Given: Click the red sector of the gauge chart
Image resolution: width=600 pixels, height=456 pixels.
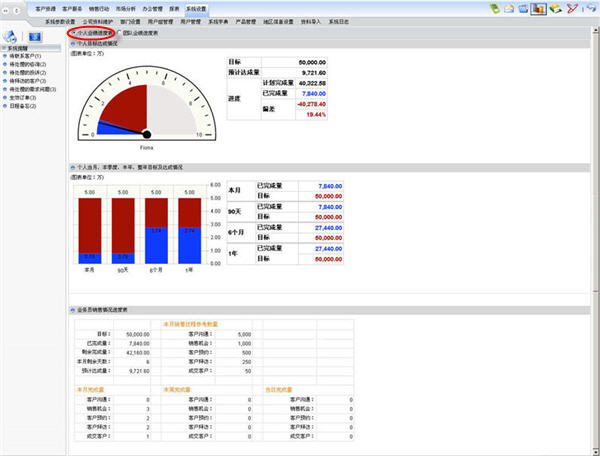Looking at the screenshot, I should click(128, 105).
